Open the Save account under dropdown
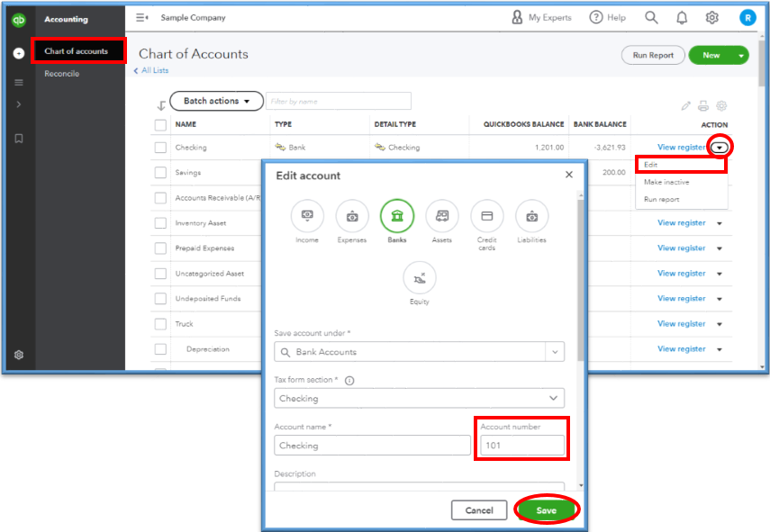The width and height of the screenshot is (770, 532). tap(555, 352)
